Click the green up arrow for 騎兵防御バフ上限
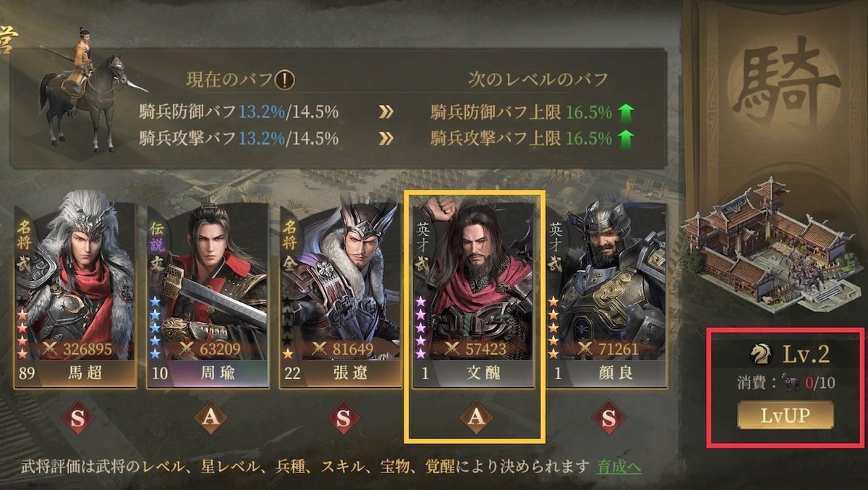 pos(625,112)
